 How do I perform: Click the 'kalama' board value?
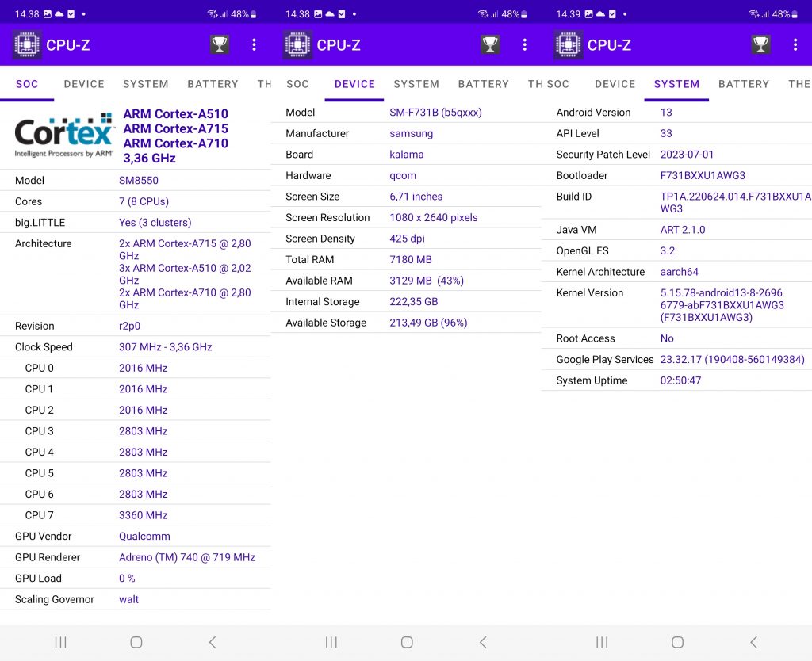click(x=407, y=155)
